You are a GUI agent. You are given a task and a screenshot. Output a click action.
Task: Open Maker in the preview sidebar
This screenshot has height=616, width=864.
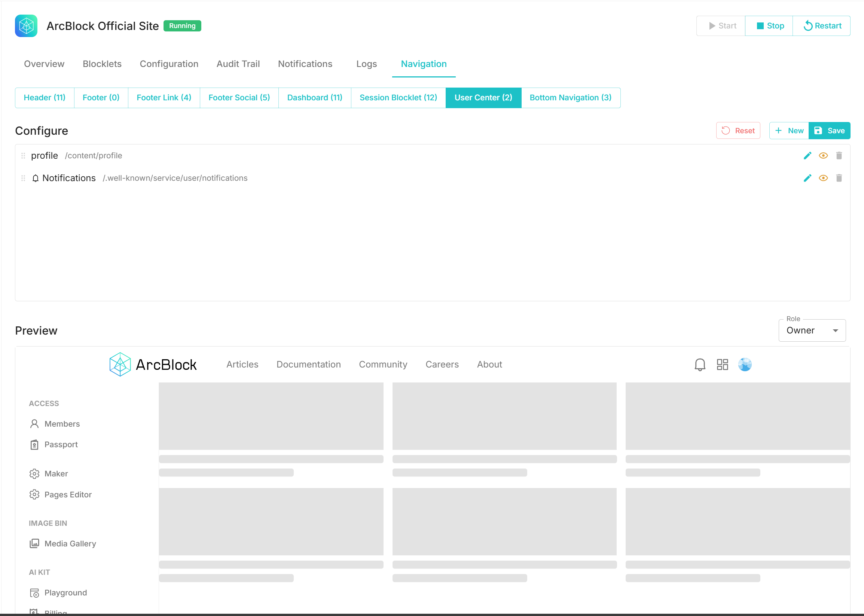tap(56, 474)
